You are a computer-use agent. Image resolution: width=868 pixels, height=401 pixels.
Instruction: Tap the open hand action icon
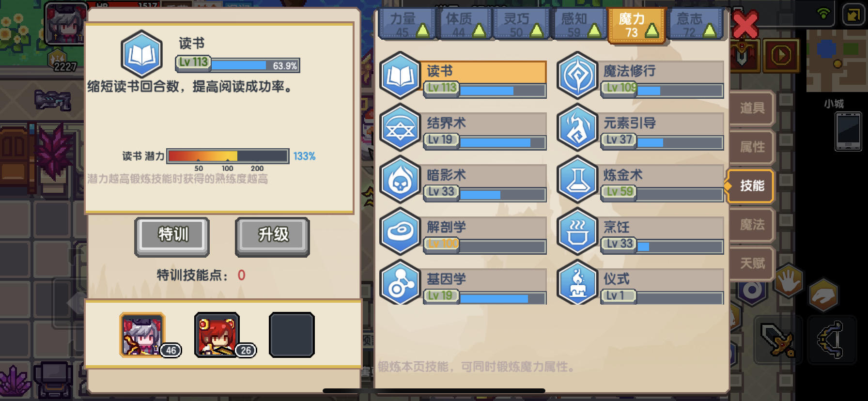788,281
